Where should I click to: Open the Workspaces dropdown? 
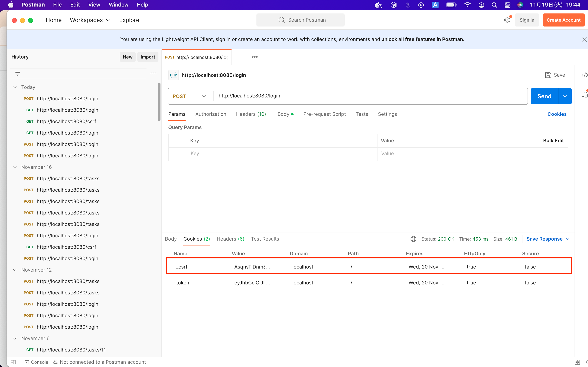90,20
